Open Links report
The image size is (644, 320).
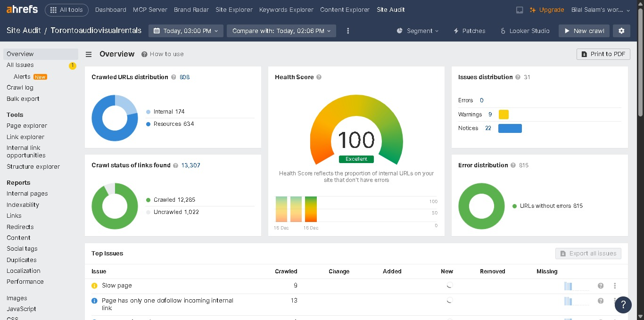[14, 216]
